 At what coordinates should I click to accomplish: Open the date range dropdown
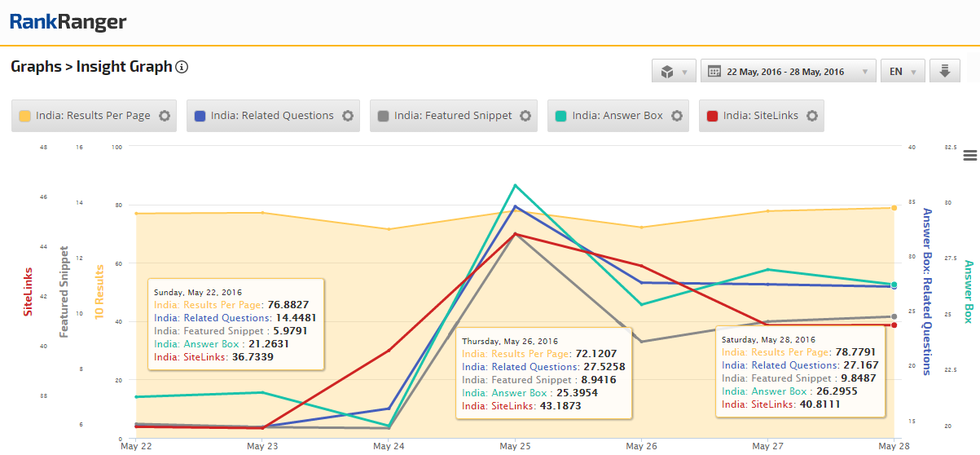(x=788, y=72)
